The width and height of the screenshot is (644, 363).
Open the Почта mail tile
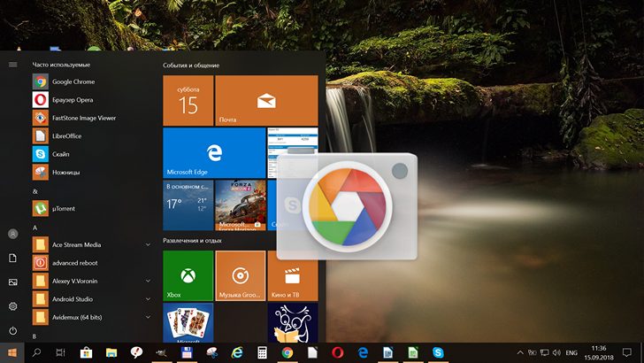click(x=266, y=100)
